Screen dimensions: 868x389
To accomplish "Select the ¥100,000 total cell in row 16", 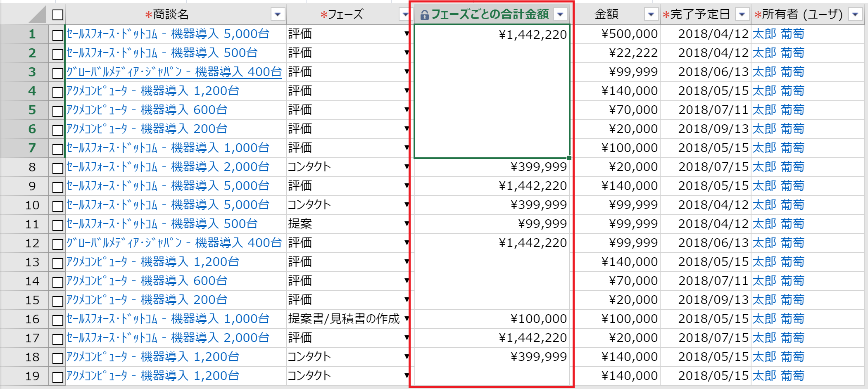I will click(x=492, y=319).
